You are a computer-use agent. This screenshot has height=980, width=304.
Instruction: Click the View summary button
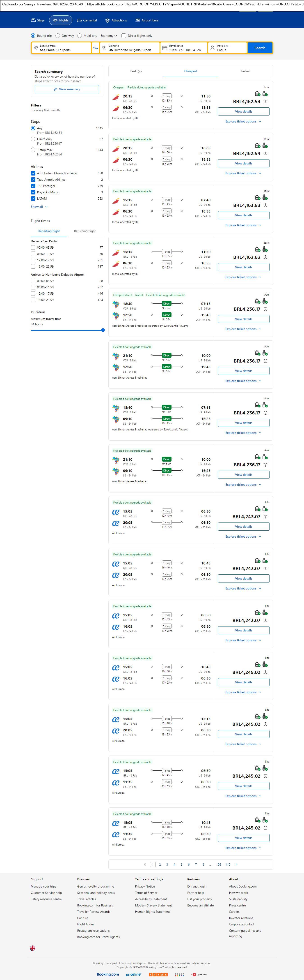(67, 89)
